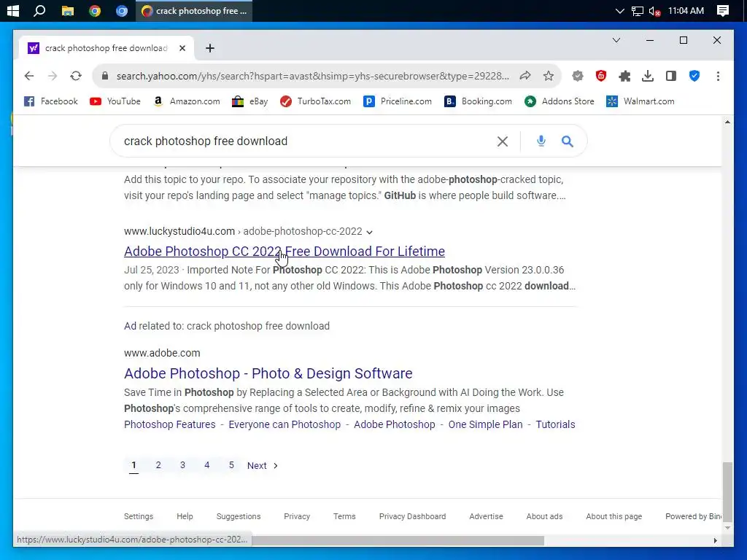Go to results page 2

(158, 465)
